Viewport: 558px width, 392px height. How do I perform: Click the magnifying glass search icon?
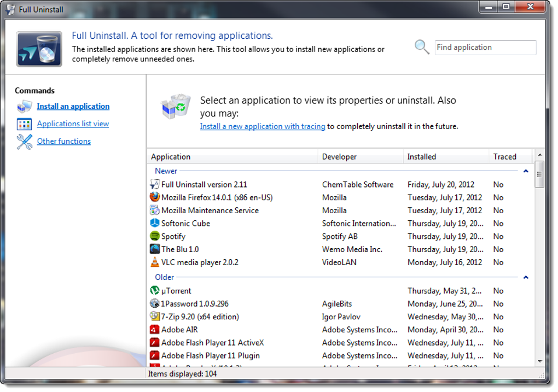point(422,47)
